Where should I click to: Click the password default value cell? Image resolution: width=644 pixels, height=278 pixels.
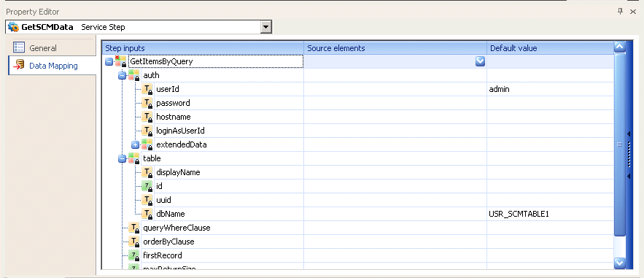point(551,103)
